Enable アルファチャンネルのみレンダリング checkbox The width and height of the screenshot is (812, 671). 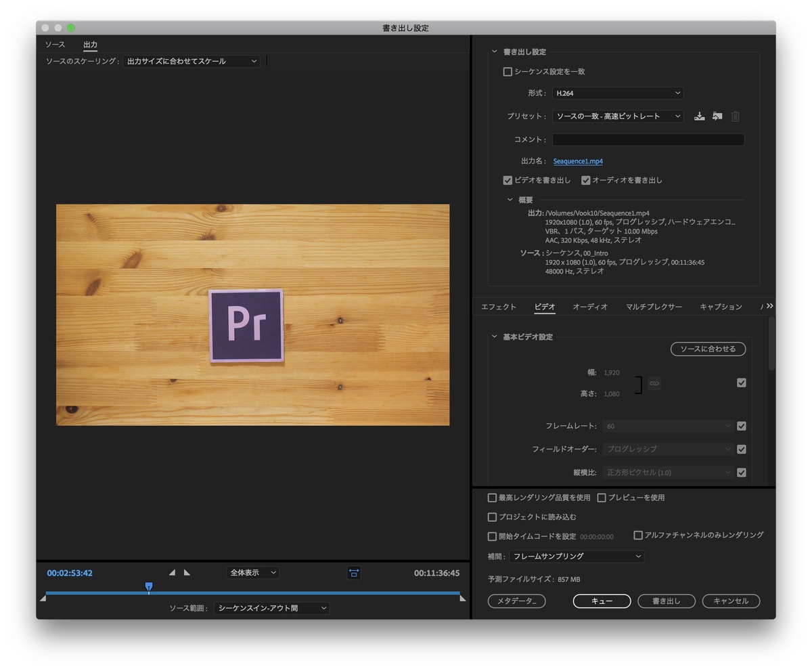[638, 535]
